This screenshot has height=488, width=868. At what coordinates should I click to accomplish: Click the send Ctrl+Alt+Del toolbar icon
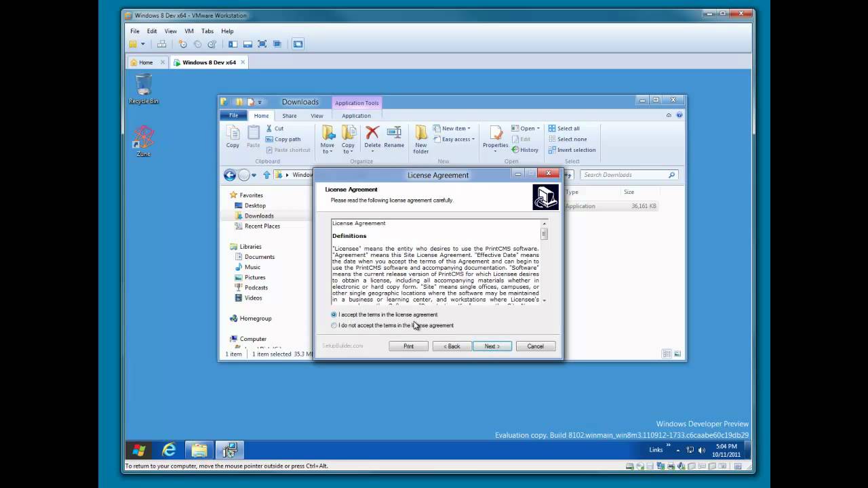161,44
